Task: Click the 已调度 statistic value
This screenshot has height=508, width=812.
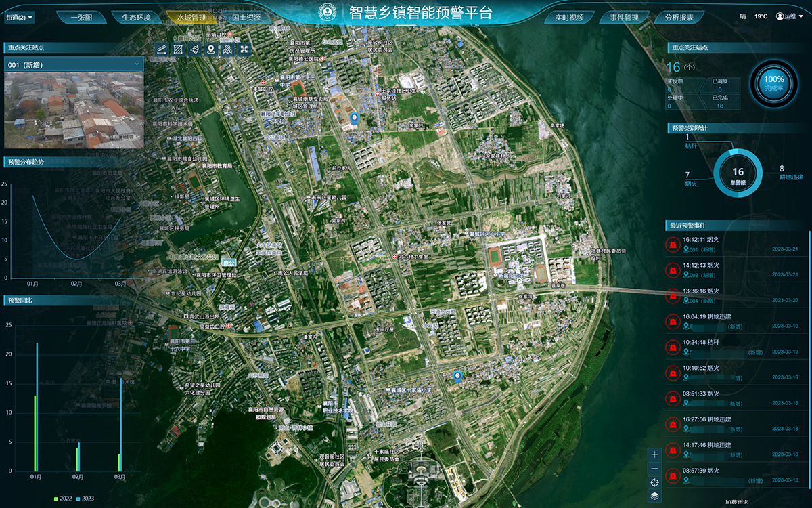Action: [720, 89]
